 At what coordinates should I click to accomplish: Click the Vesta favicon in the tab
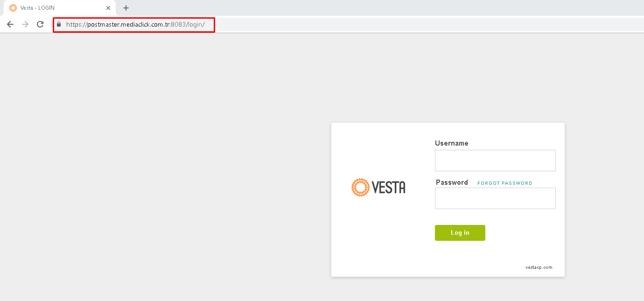pos(13,8)
